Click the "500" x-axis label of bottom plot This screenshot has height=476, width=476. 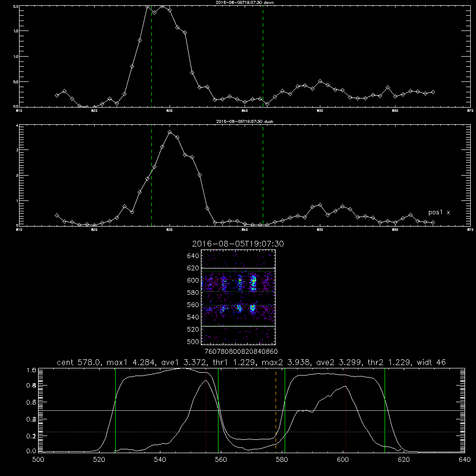coord(38,460)
